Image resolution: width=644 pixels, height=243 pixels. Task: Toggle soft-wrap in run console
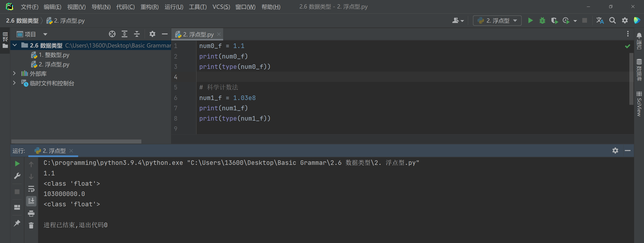pyautogui.click(x=31, y=189)
